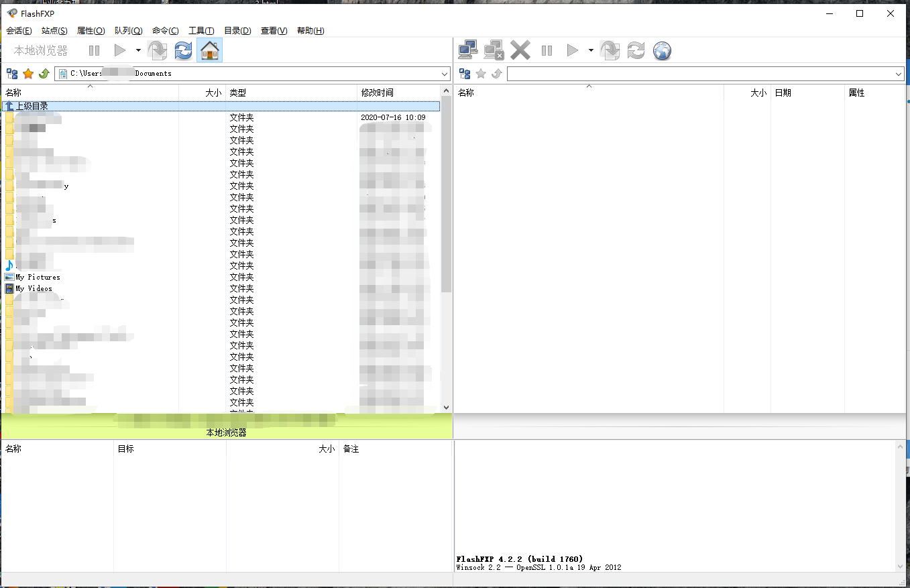Viewport: 910px width, 588px height.
Task: Sort local files by 名称 column header
Action: click(91, 93)
